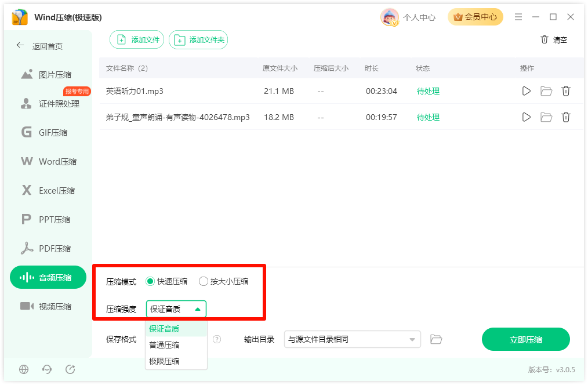The width and height of the screenshot is (588, 385).
Task: Click the Wind压缩 app logo
Action: (x=20, y=17)
